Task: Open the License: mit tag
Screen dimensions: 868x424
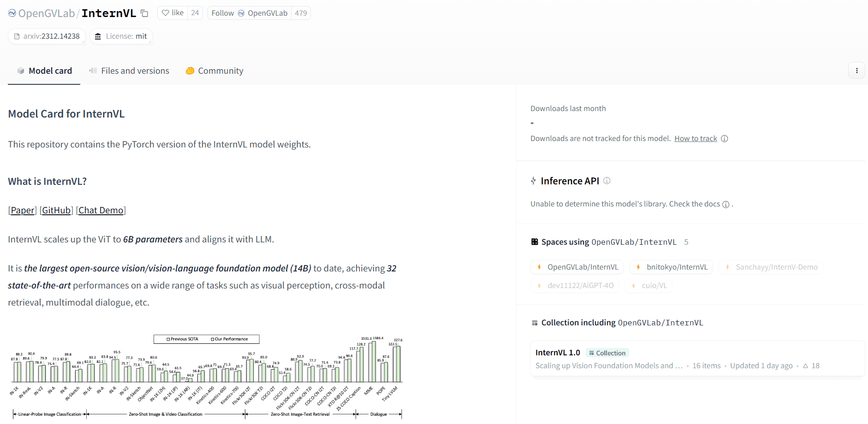Action: point(121,36)
